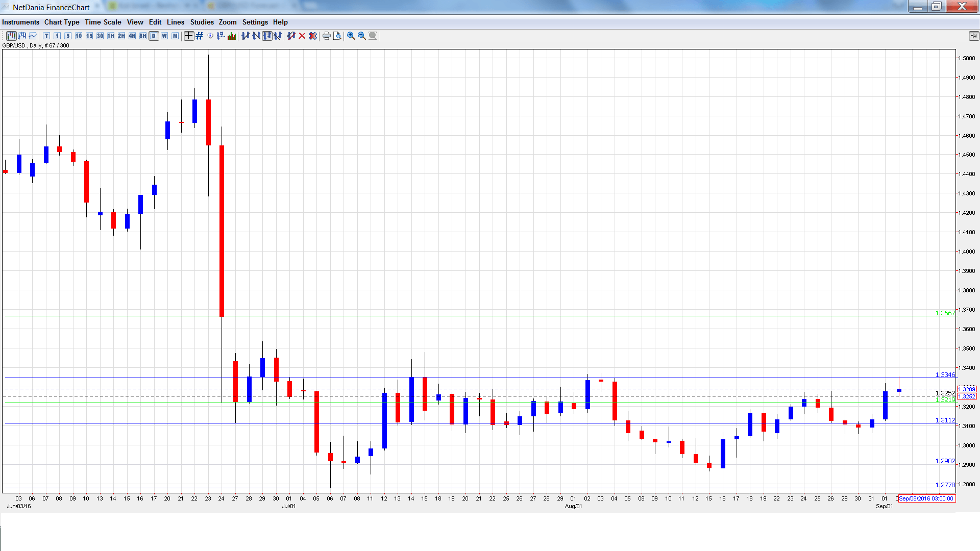Open the Settings menu
980x551 pixels.
[x=255, y=22]
